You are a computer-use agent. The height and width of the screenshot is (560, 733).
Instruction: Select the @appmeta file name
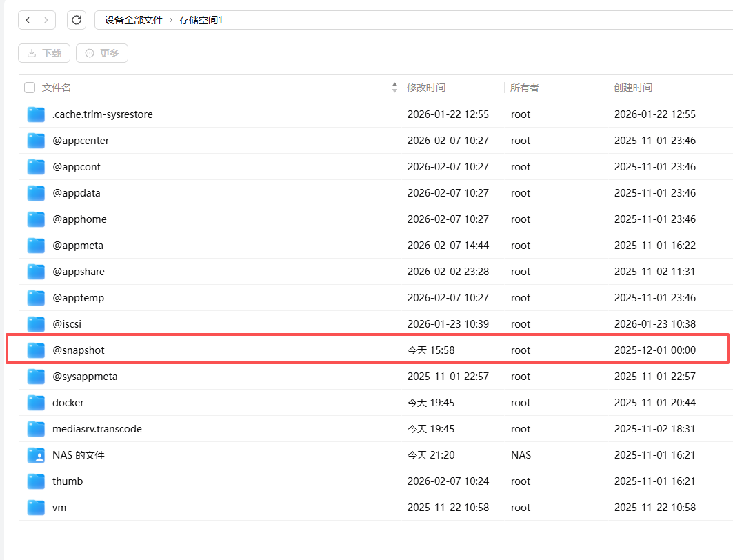tap(78, 246)
